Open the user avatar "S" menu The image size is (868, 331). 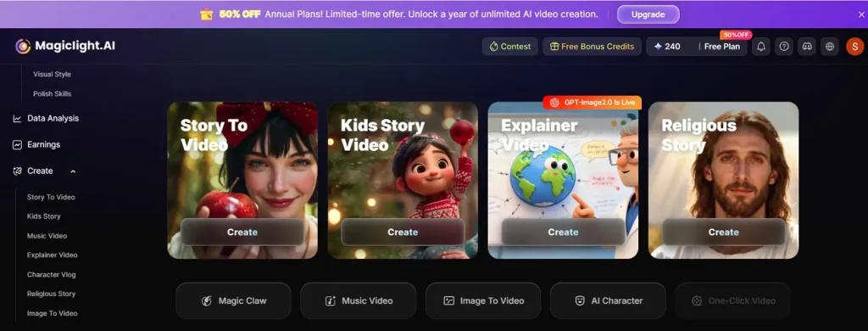[854, 47]
